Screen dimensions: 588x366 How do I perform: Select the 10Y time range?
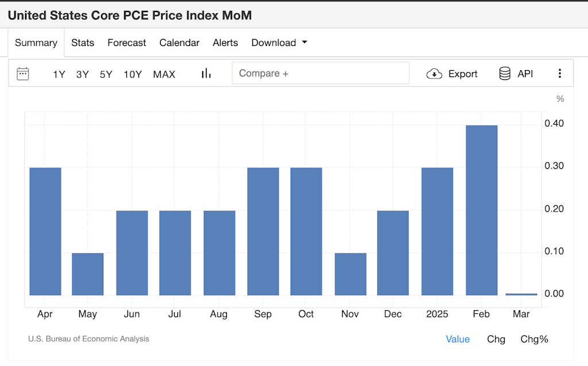pyautogui.click(x=133, y=74)
